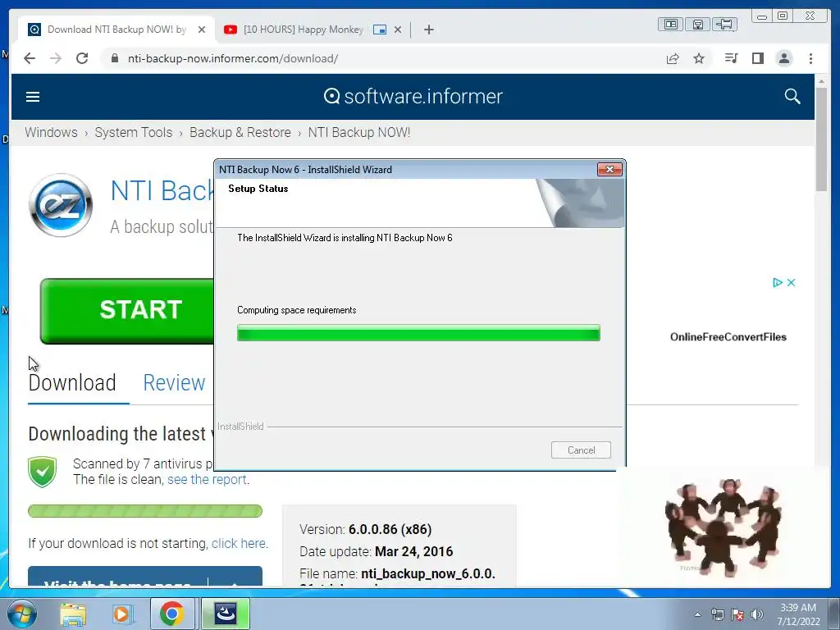
Task: Click the page download progress bar
Action: (145, 511)
